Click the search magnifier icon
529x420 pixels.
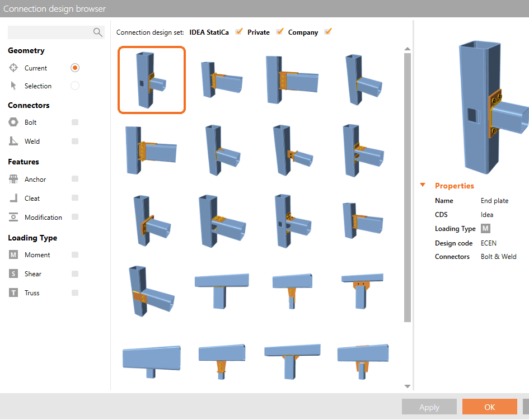point(97,32)
